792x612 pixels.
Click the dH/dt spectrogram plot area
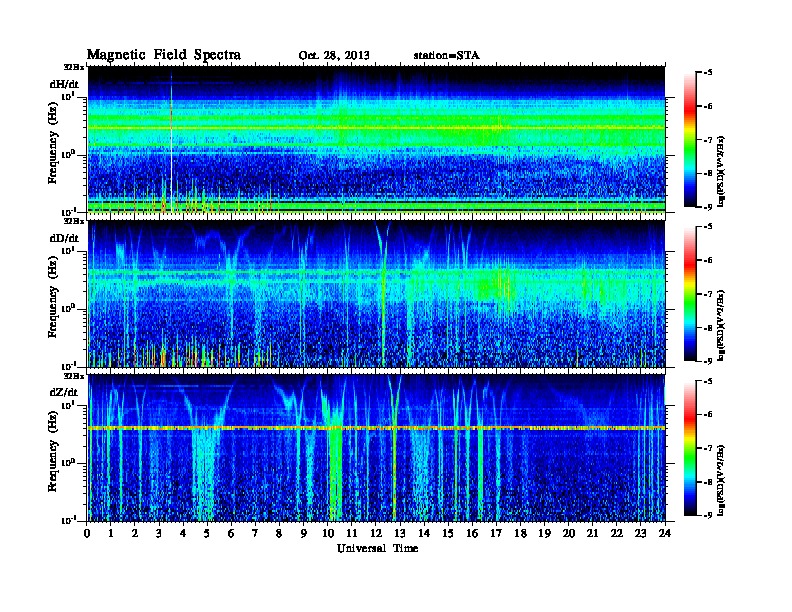(x=376, y=140)
